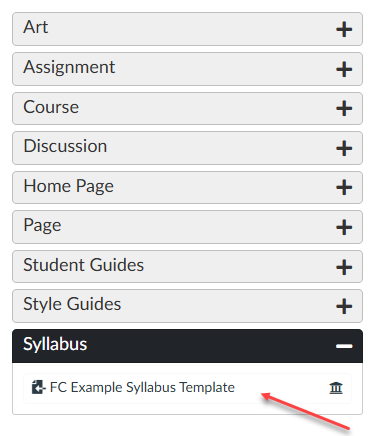Select the Discussion category label

(65, 146)
